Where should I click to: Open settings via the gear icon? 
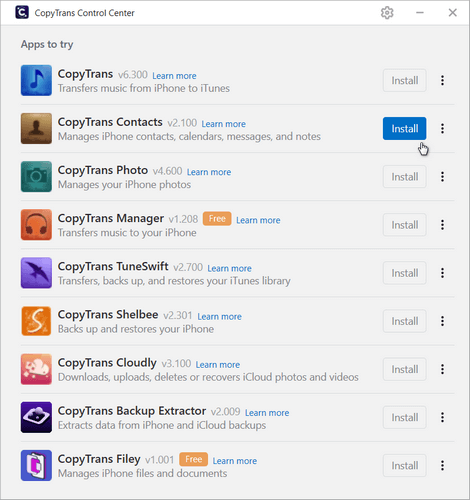pyautogui.click(x=387, y=13)
